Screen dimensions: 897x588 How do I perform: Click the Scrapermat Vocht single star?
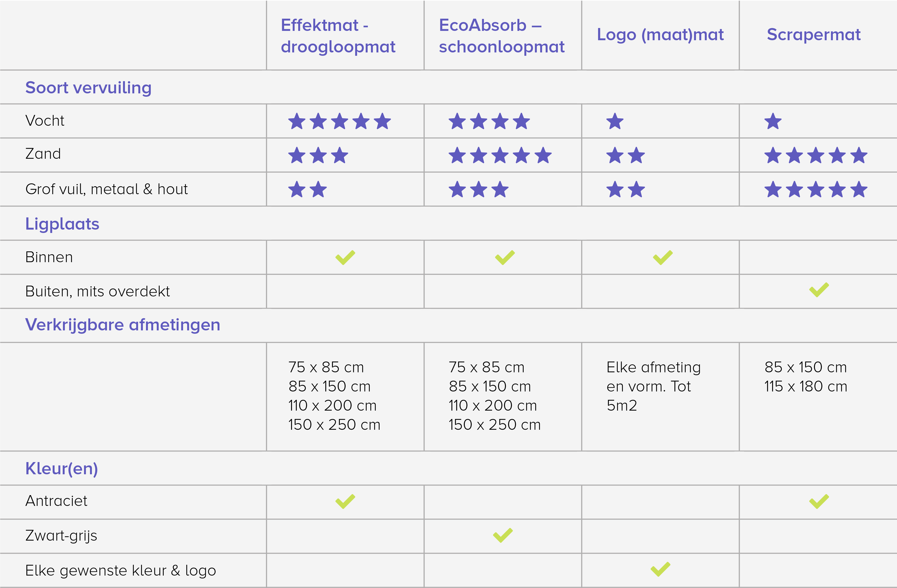pos(773,121)
